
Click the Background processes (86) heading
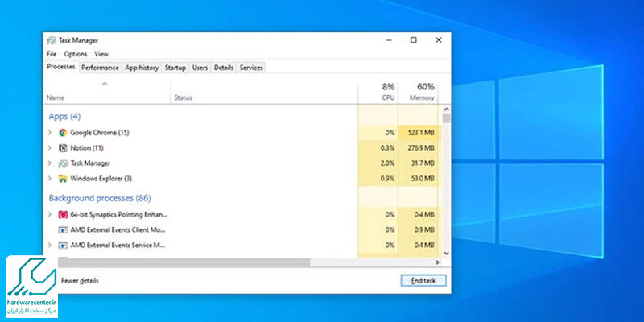[x=100, y=198]
